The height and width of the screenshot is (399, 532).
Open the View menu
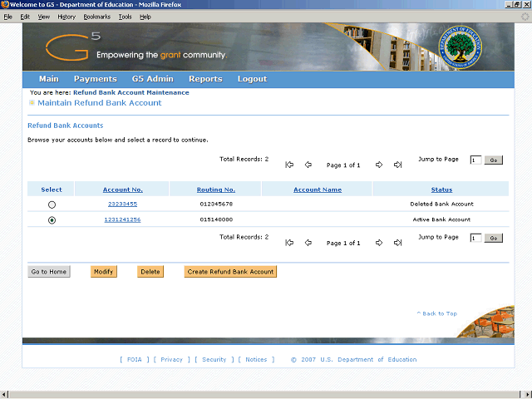44,17
